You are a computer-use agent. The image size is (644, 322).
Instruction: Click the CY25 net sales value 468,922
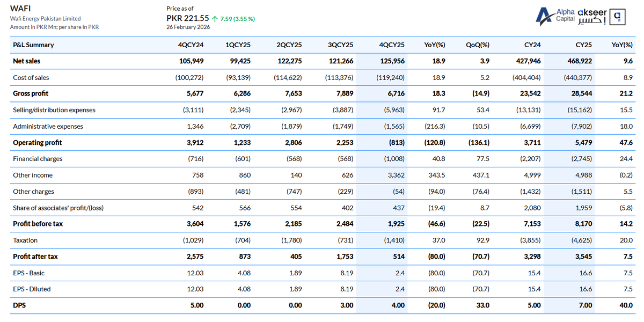(580, 61)
